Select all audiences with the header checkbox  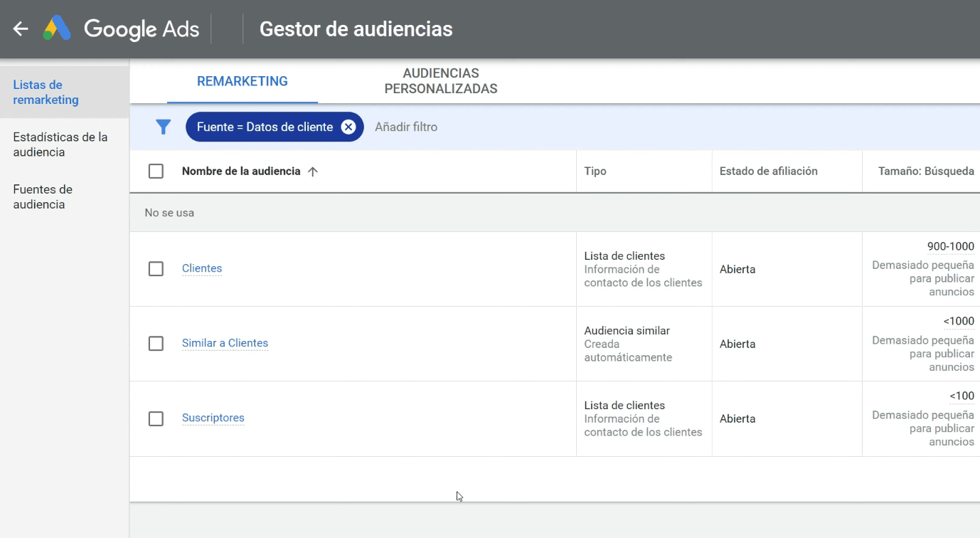click(156, 172)
